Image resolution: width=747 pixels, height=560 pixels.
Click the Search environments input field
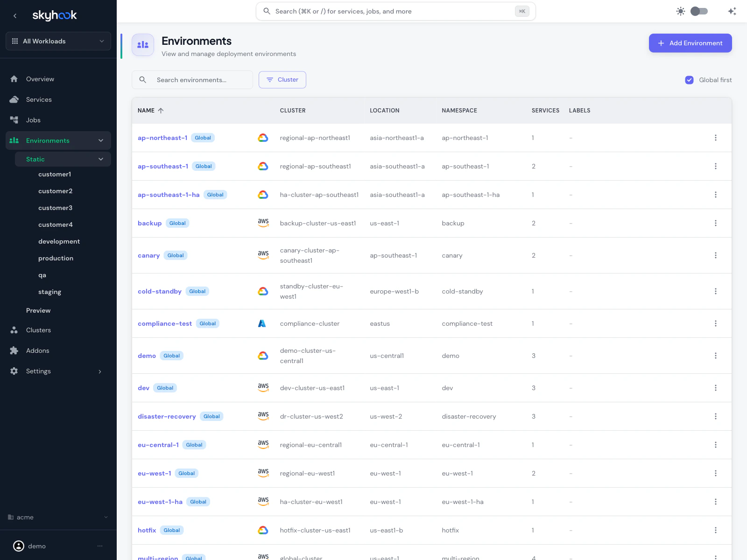tap(192, 79)
